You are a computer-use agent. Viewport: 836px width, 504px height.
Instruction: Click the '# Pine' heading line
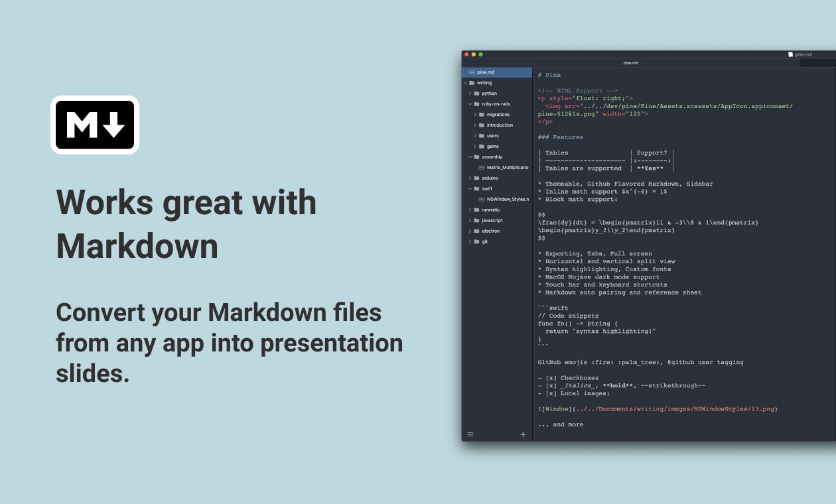click(549, 75)
